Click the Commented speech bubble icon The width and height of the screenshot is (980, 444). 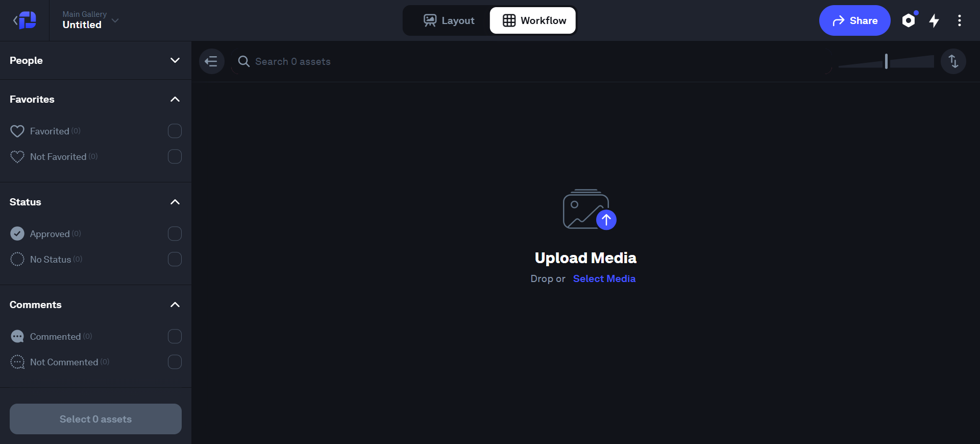pos(17,336)
